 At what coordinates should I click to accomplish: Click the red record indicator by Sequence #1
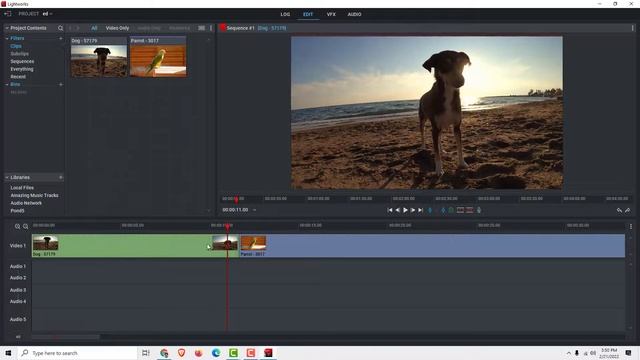[x=223, y=28]
